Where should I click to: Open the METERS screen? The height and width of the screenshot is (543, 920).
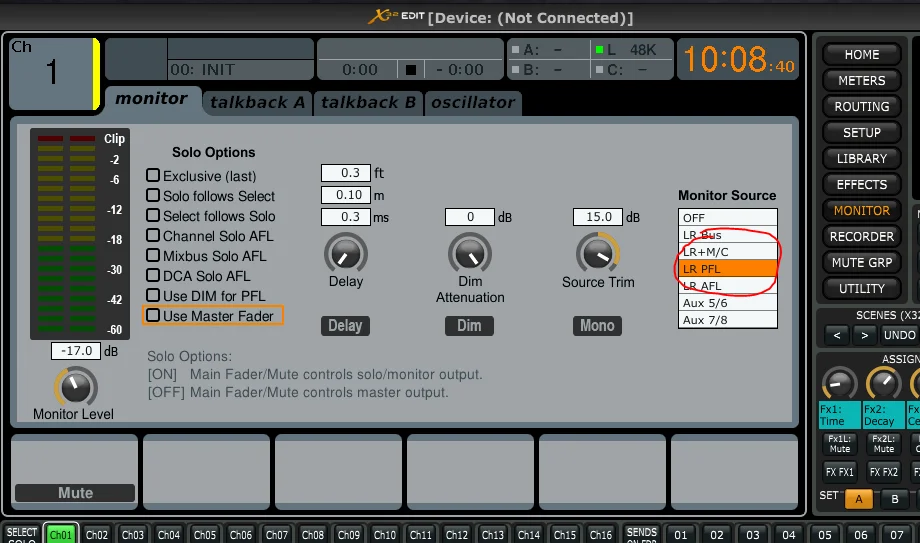pyautogui.click(x=861, y=80)
